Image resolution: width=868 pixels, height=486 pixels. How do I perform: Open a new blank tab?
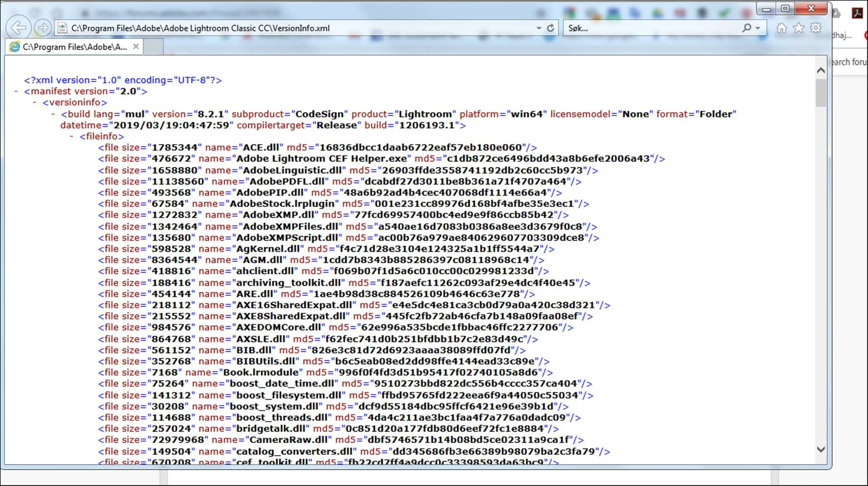(153, 47)
